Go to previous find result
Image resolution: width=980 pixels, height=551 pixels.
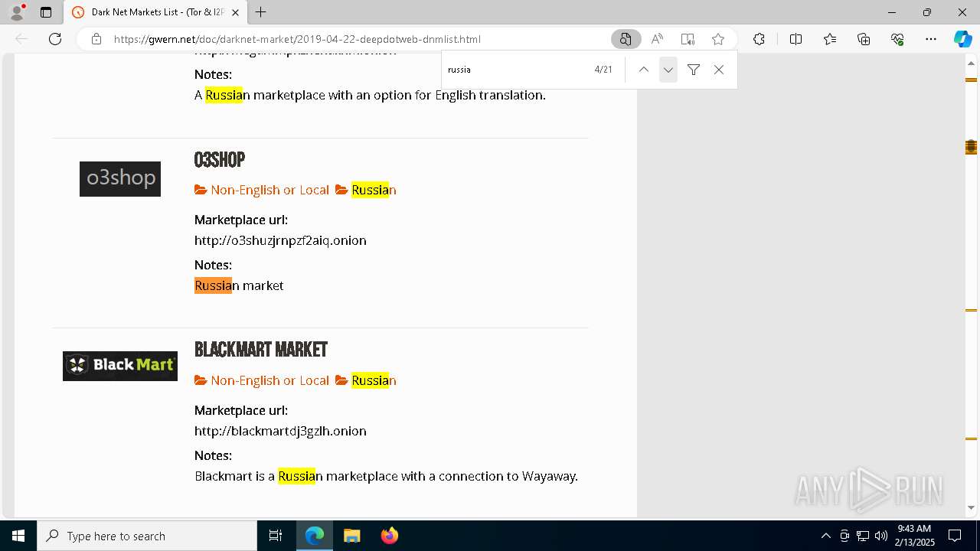tap(644, 70)
